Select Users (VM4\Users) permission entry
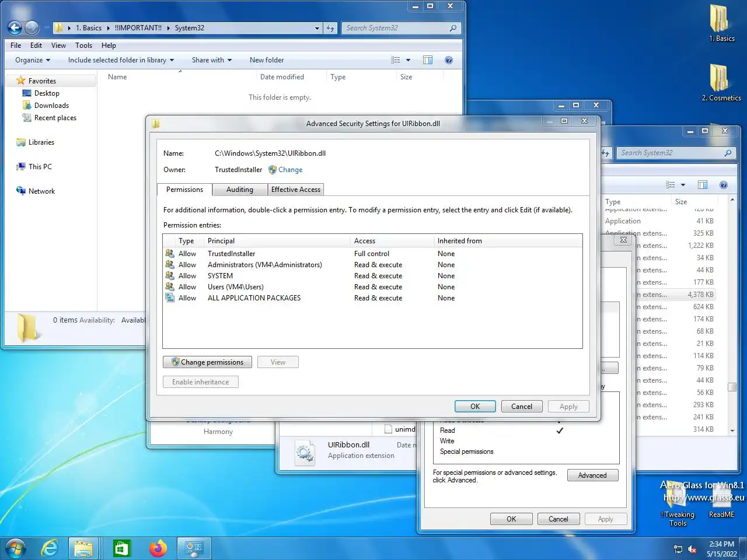This screenshot has height=560, width=747. 372,287
